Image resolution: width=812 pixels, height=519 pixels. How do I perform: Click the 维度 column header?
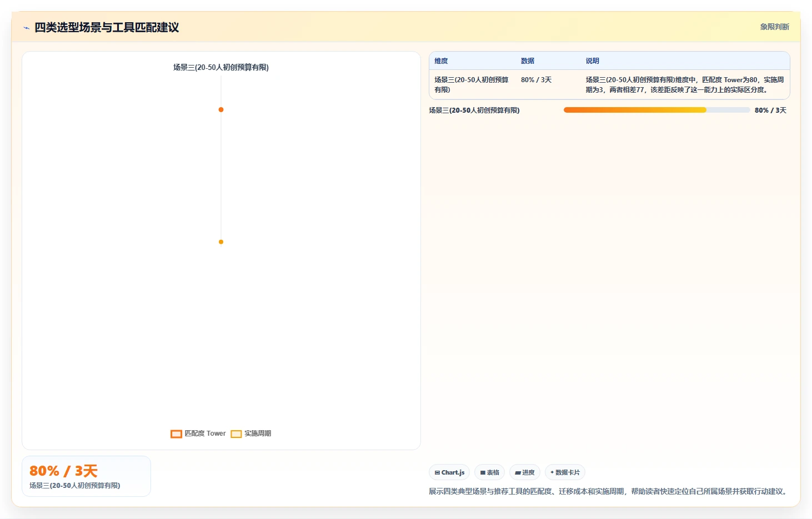click(441, 61)
